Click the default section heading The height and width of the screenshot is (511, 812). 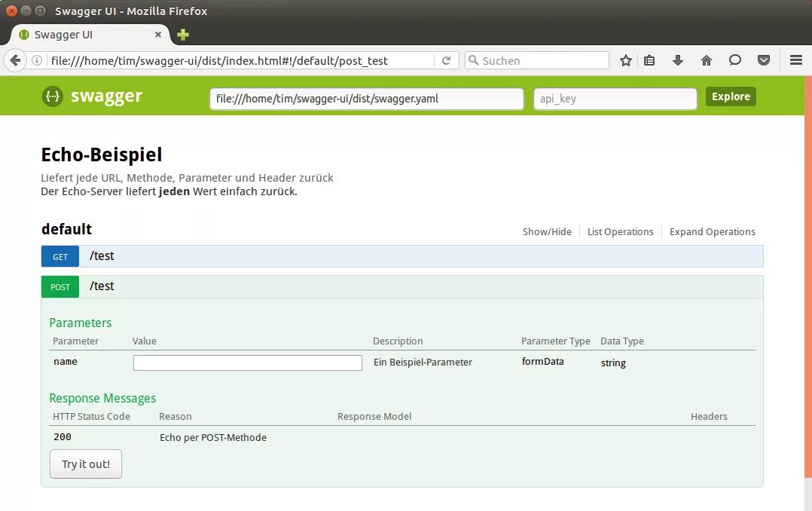tap(67, 229)
